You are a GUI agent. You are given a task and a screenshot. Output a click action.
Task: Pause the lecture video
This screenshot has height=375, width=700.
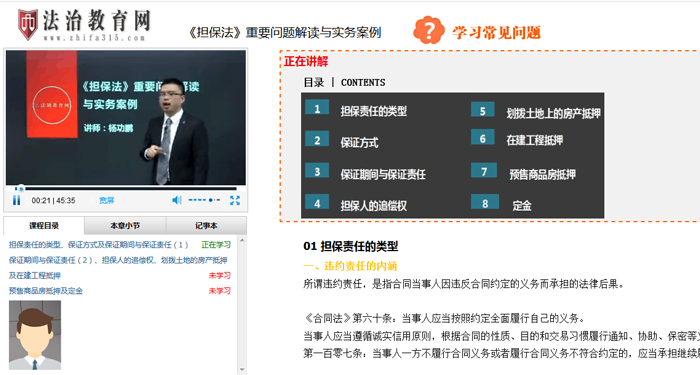click(x=17, y=200)
